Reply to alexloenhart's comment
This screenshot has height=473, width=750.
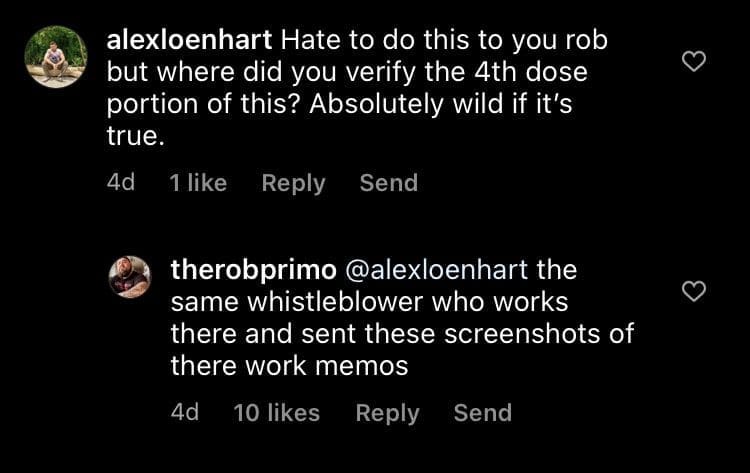pyautogui.click(x=293, y=183)
